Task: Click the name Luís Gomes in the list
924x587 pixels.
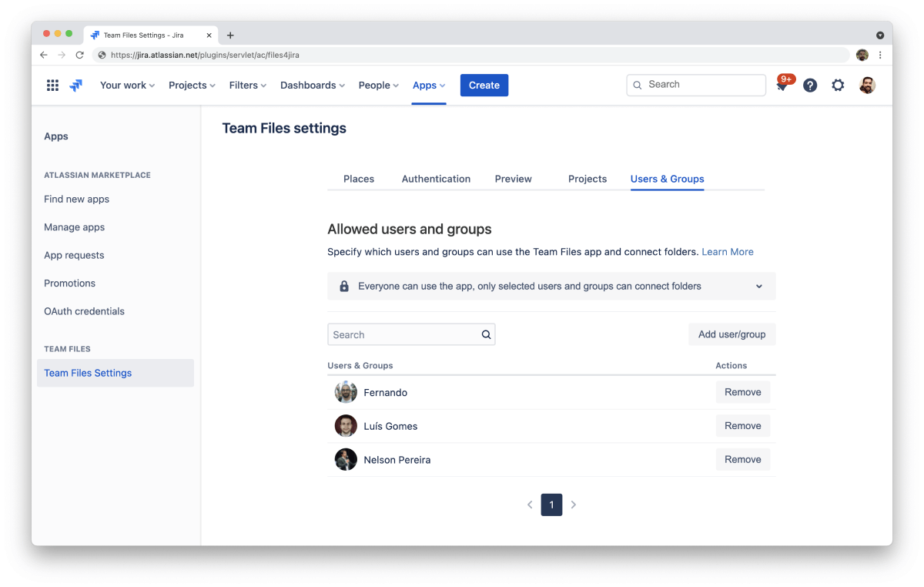Action: tap(390, 426)
